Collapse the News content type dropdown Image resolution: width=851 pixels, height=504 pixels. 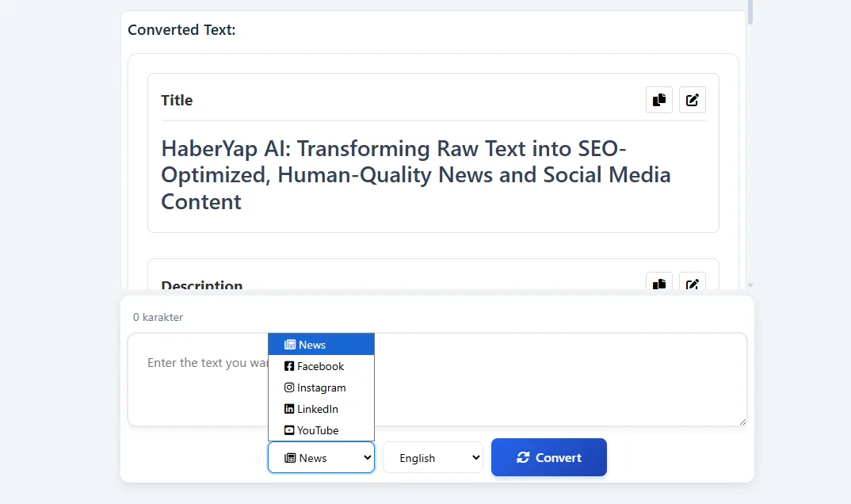321,457
